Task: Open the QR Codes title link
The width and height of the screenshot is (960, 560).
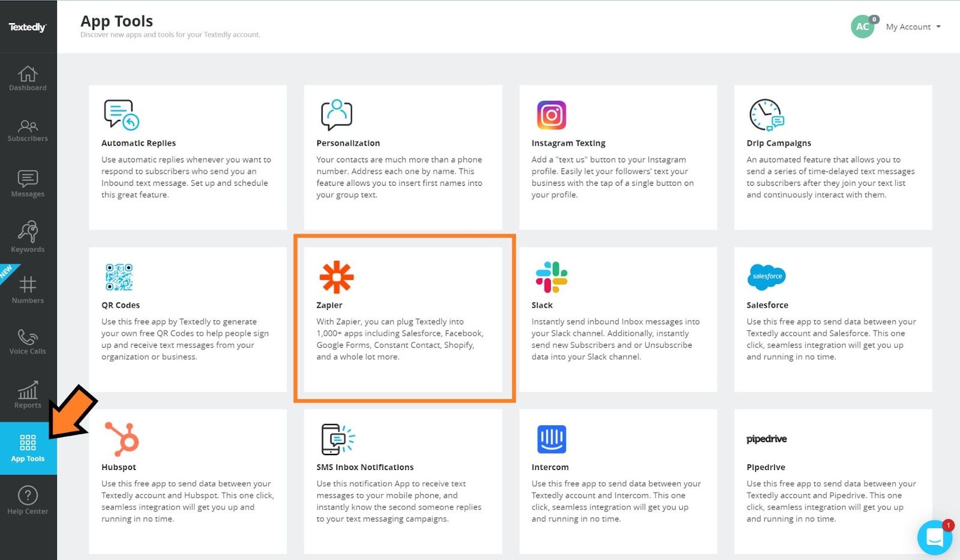Action: 121,305
